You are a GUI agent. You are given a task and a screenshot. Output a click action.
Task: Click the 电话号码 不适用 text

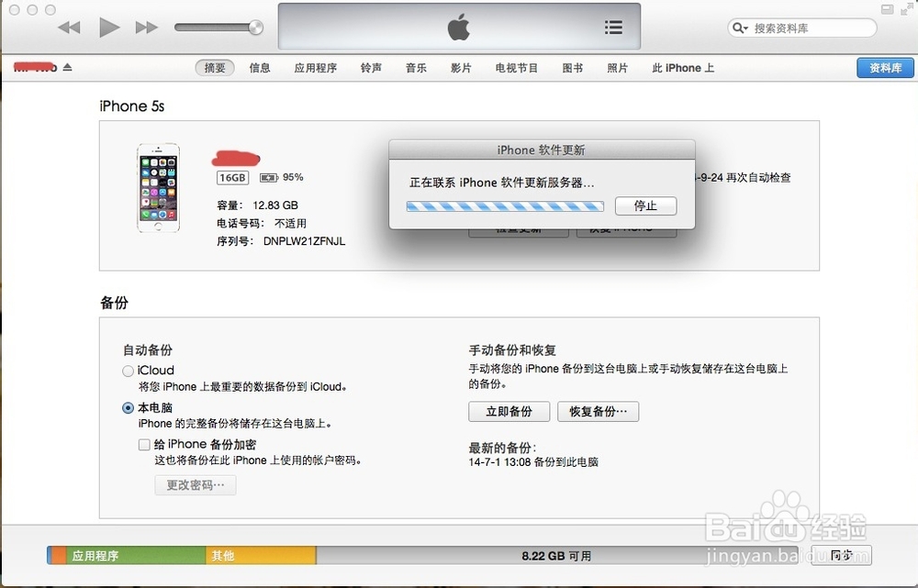(261, 224)
